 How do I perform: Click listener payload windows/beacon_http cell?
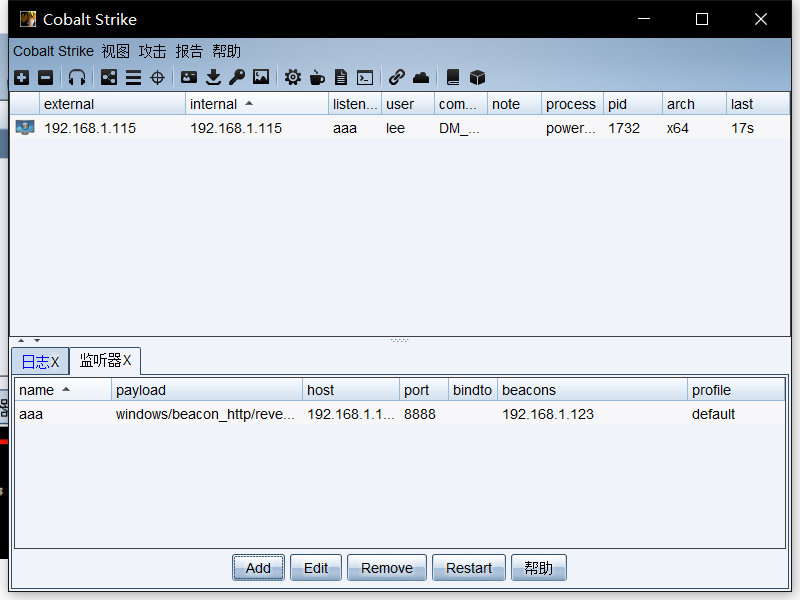[x=205, y=414]
